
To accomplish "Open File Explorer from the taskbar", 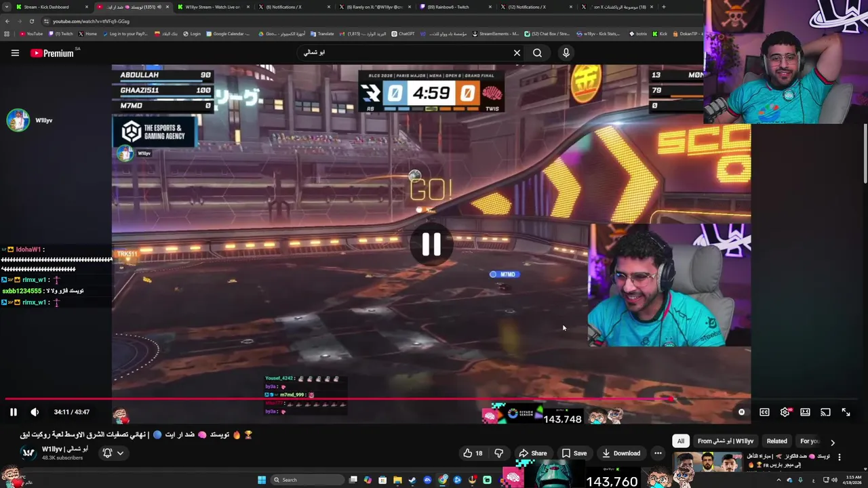I will coord(397,480).
